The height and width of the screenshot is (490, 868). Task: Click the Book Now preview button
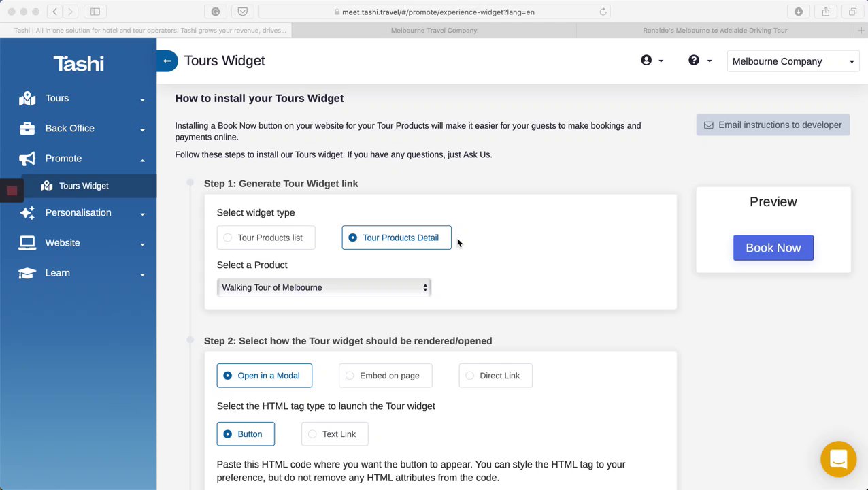pos(773,248)
